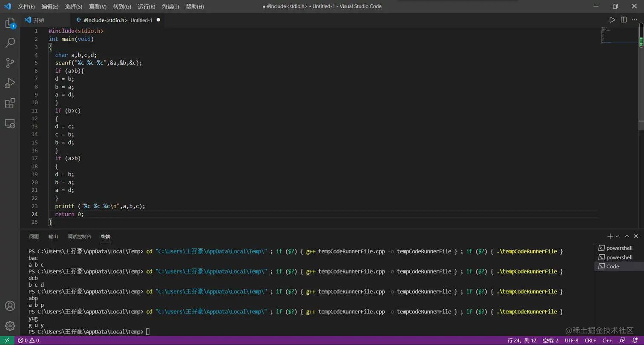This screenshot has width=644, height=345.
Task: Close unsaved Untitled-1 tab via dot
Action: pos(158,20)
